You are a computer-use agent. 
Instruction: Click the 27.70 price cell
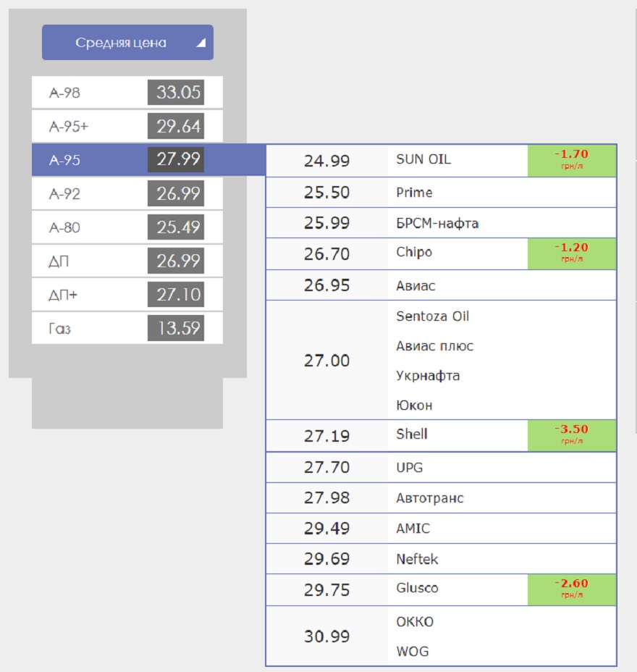(x=327, y=467)
